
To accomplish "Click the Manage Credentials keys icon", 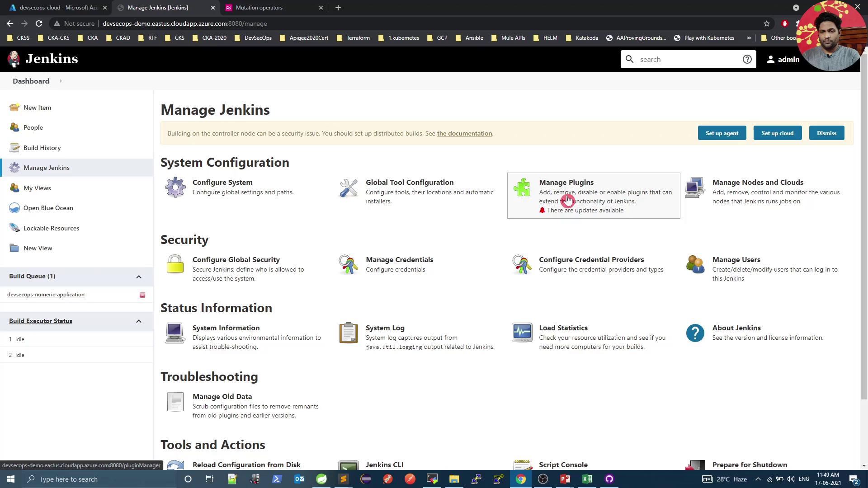I will coord(348,264).
